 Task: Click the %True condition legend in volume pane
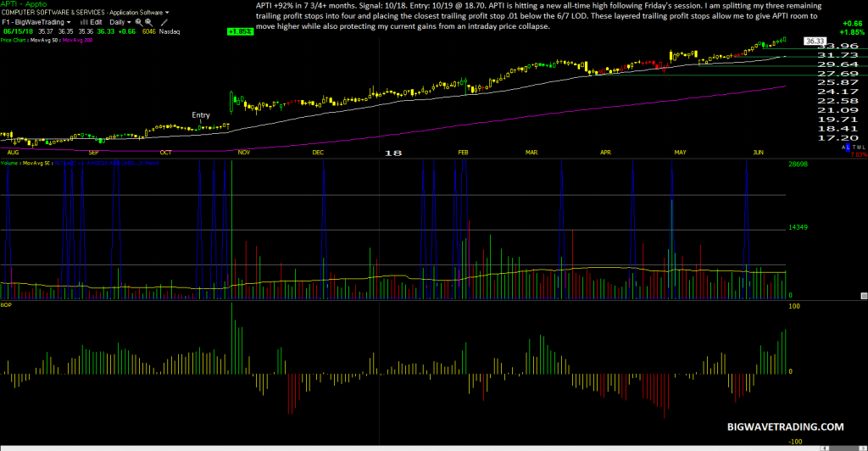pyautogui.click(x=106, y=164)
